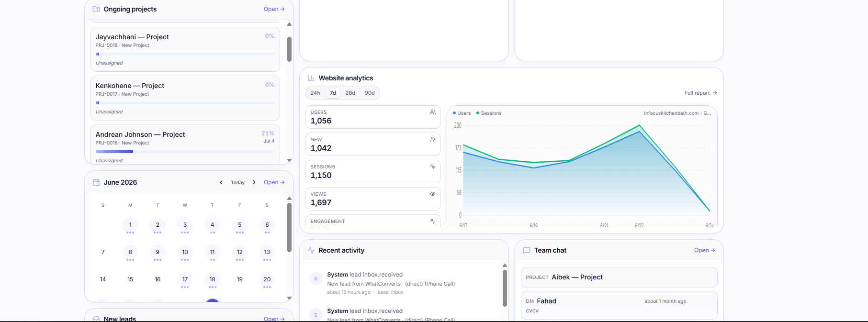Screen dimensions: 868x322
Task: Jump to Today in calendar
Action: tap(237, 182)
